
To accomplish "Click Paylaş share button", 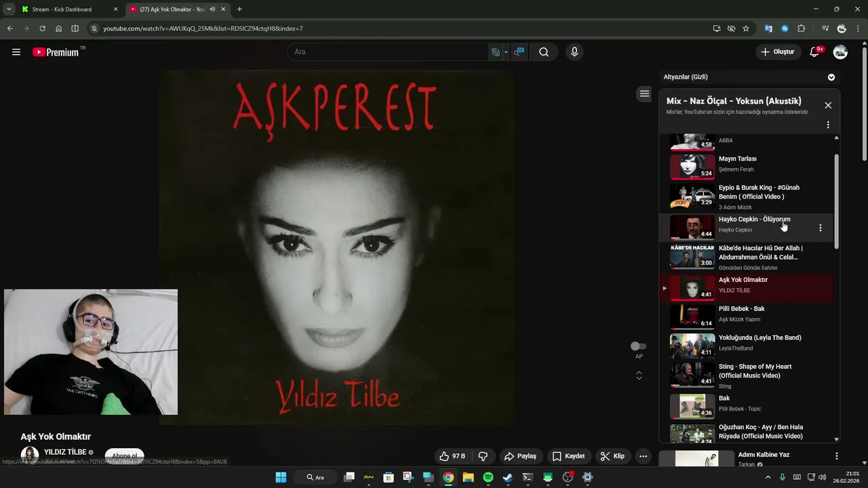I will pyautogui.click(x=520, y=456).
